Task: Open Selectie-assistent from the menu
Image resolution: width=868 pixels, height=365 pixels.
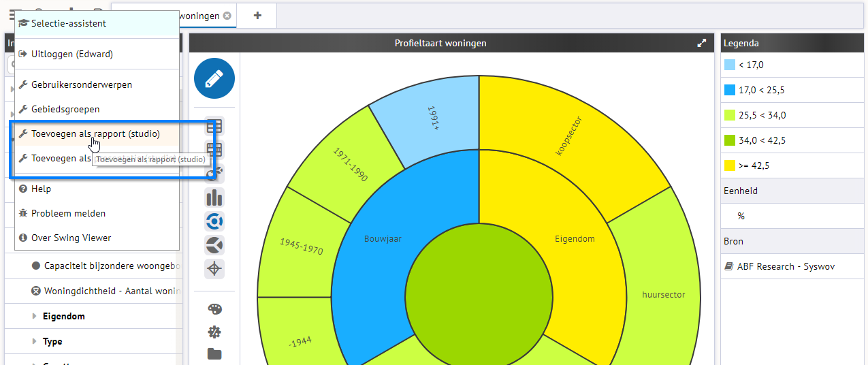Action: [x=97, y=23]
